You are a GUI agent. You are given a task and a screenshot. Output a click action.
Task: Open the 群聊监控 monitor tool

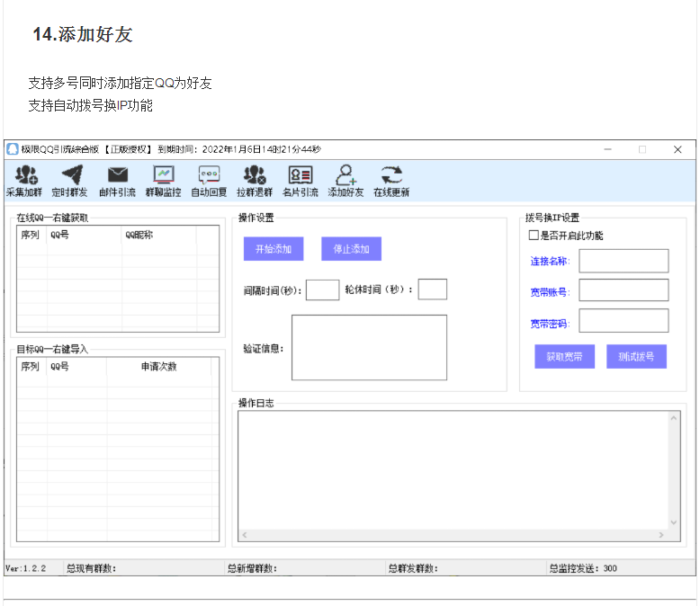(164, 181)
